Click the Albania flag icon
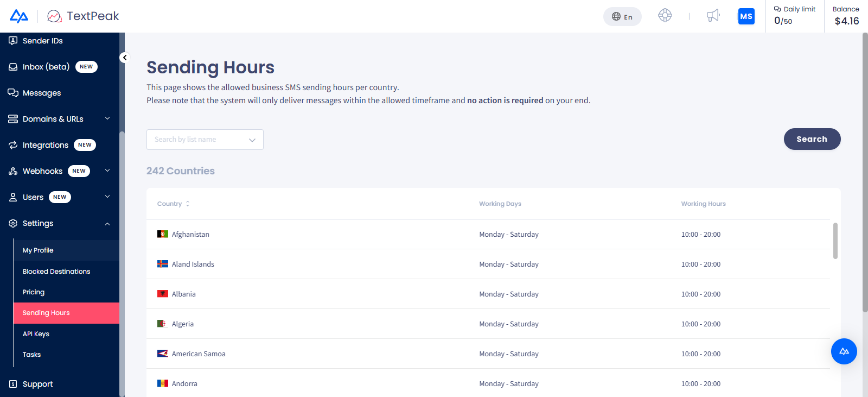The height and width of the screenshot is (397, 868). (163, 294)
